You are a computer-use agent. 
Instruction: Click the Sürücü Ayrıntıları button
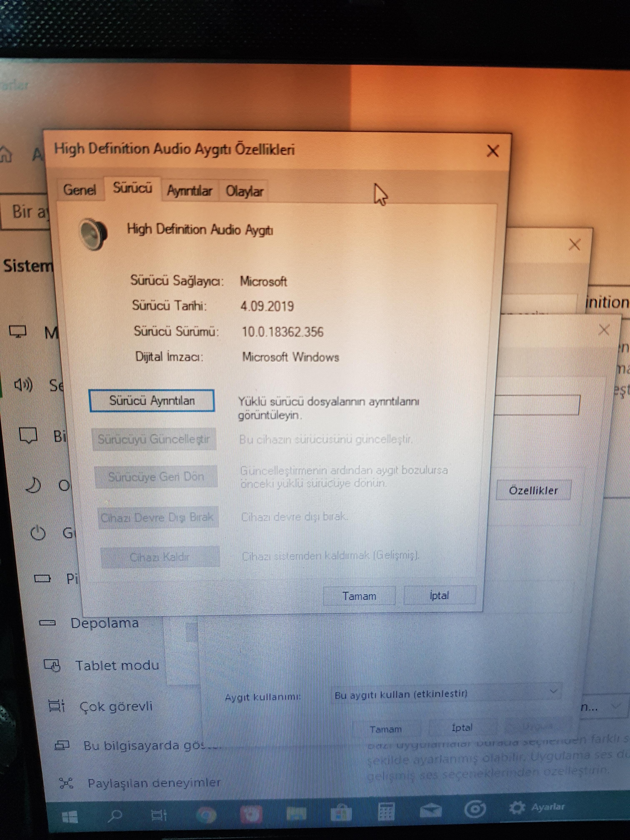152,400
